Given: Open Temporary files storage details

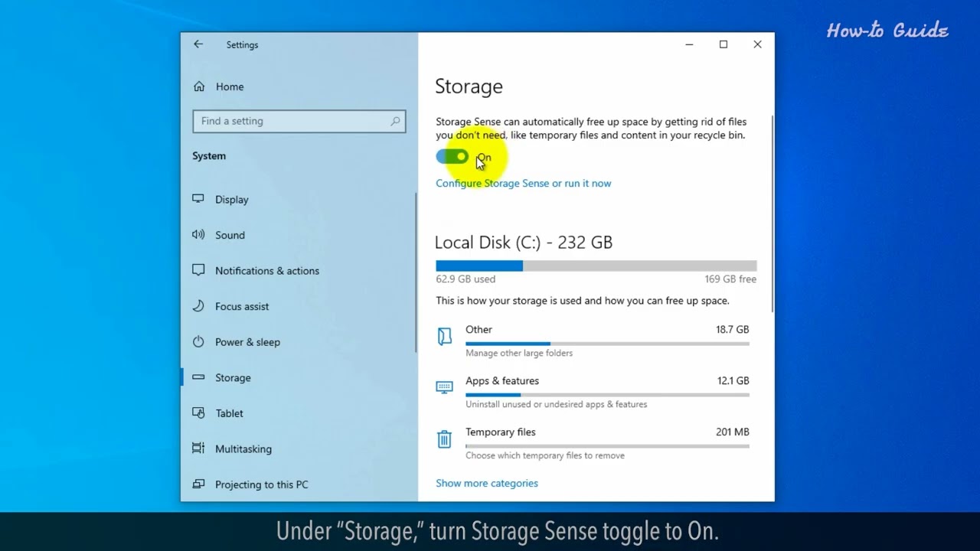Looking at the screenshot, I should tap(593, 443).
